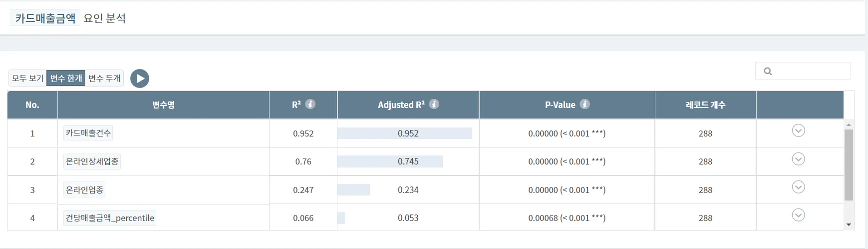Select the 변수 두개 filter option
Screen dimensions: 868x249
click(x=104, y=78)
